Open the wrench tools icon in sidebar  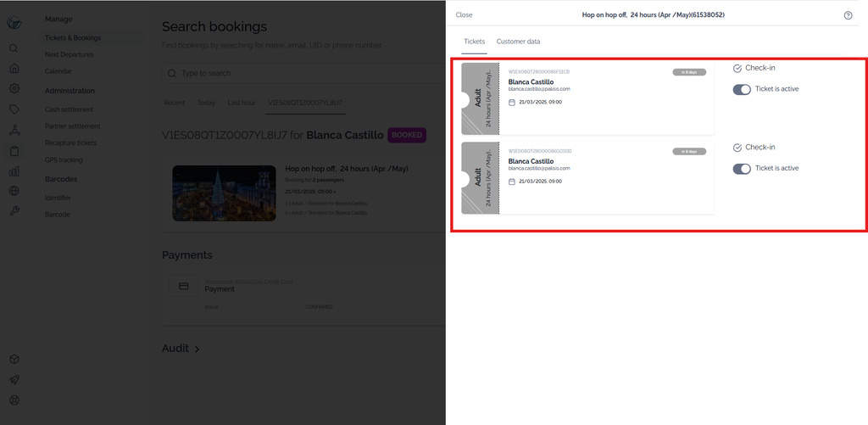pos(14,210)
